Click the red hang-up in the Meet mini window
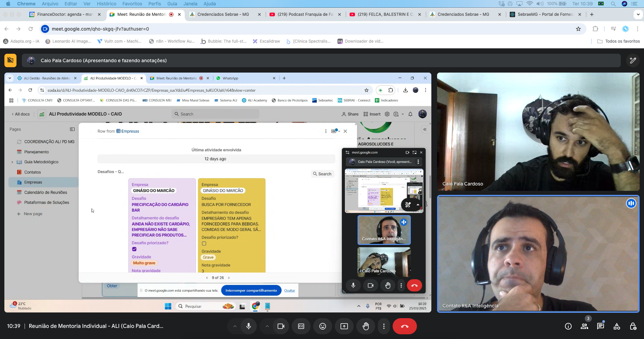Image resolution: width=644 pixels, height=339 pixels. (x=415, y=285)
